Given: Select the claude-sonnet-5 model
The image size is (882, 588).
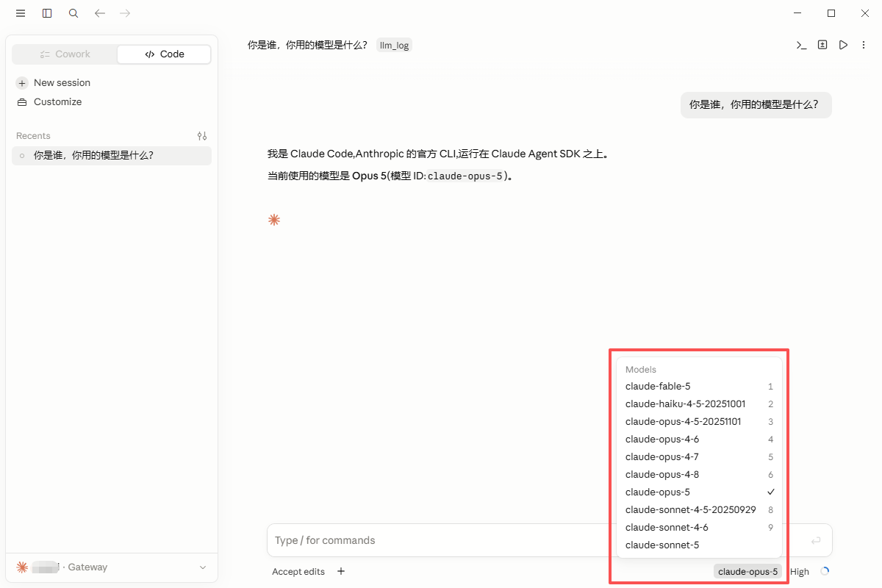Looking at the screenshot, I should [x=699, y=545].
